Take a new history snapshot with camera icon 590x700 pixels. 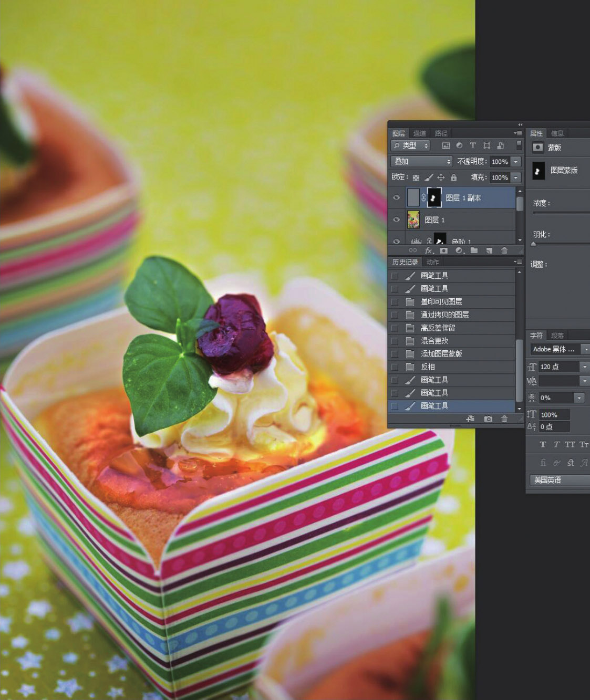(489, 419)
